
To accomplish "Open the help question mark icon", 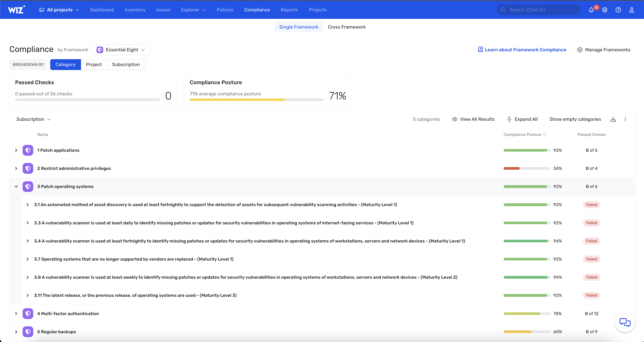I will [x=618, y=10].
